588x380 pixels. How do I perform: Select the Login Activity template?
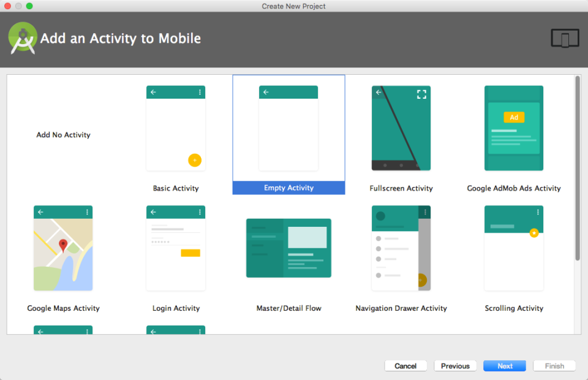coord(176,248)
